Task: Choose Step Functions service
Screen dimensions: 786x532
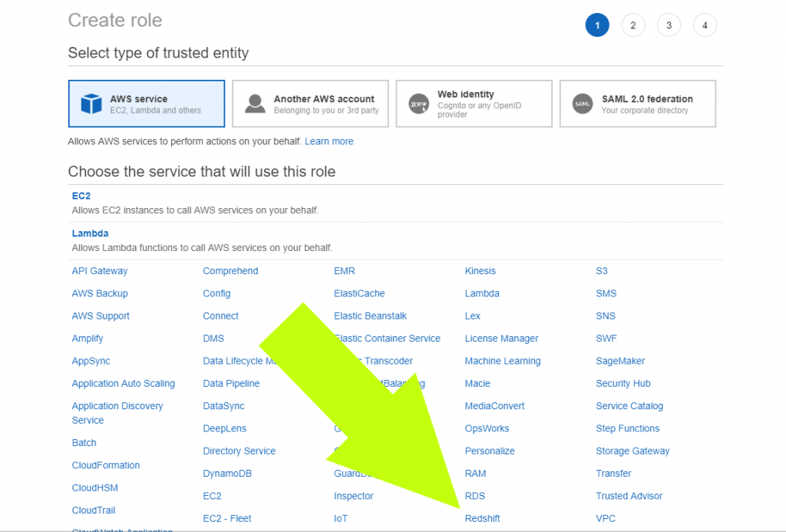Action: [628, 428]
